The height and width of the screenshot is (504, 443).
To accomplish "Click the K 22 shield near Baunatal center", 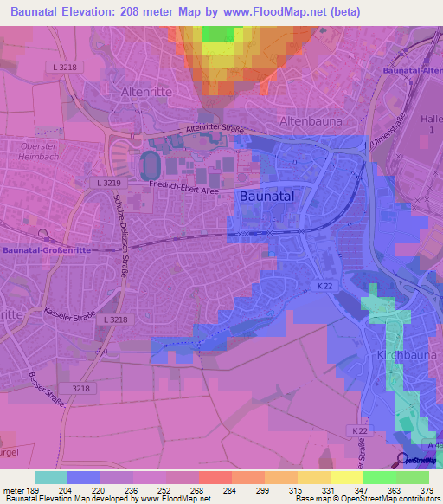I will point(324,286).
